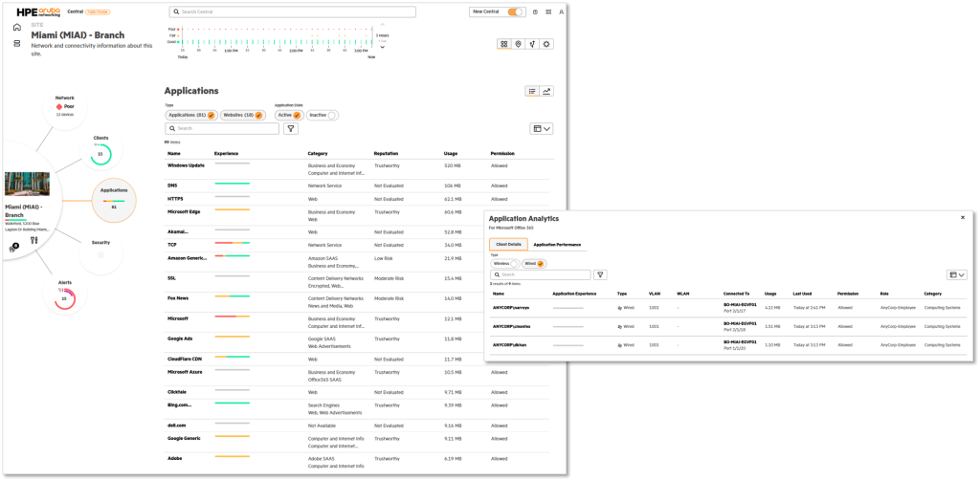This screenshot has width=980, height=481.
Task: Sort the Analytics table by Connected To header
Action: [x=736, y=293]
